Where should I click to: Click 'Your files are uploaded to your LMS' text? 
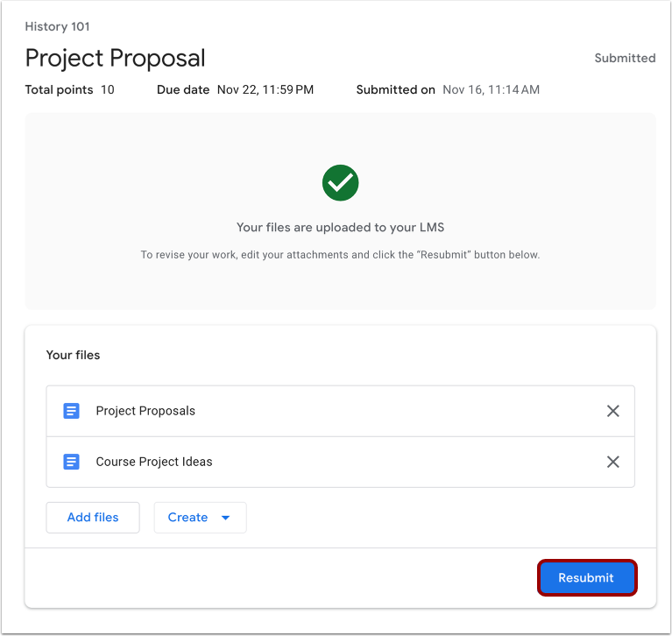(x=340, y=227)
